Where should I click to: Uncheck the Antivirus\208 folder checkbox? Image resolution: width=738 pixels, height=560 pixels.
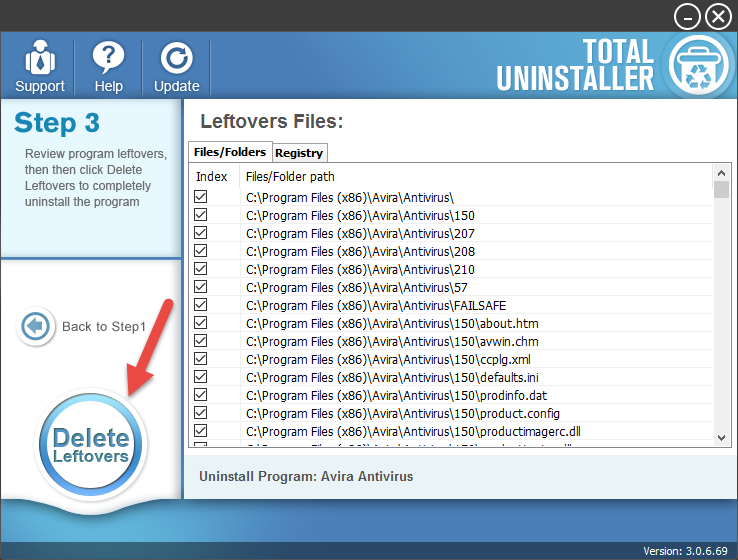pyautogui.click(x=201, y=251)
